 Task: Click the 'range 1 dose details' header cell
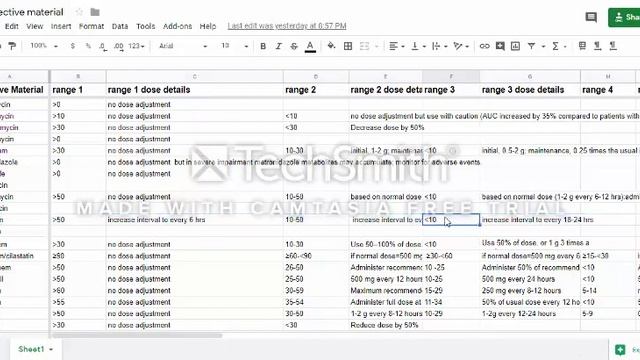[194, 90]
